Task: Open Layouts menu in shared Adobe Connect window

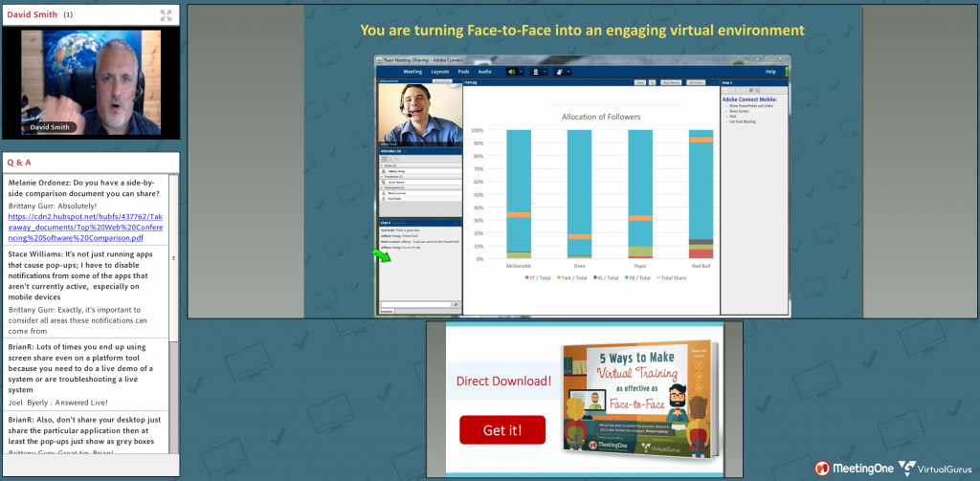Action: 440,71
